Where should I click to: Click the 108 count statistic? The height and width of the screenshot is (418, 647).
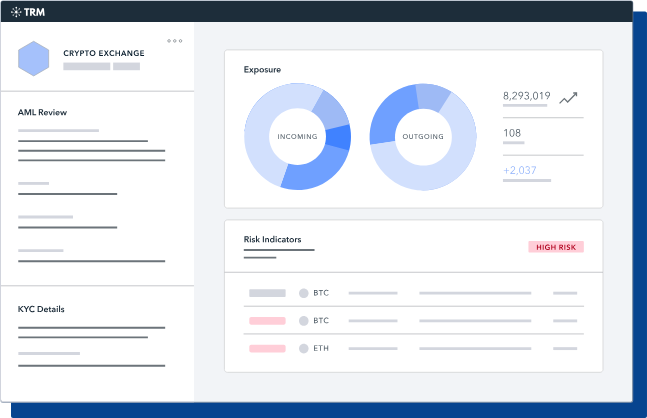click(512, 133)
